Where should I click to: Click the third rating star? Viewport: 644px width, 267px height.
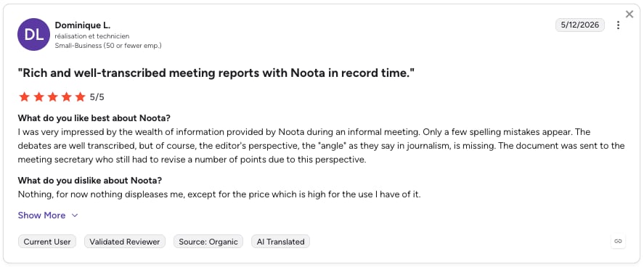(x=52, y=96)
